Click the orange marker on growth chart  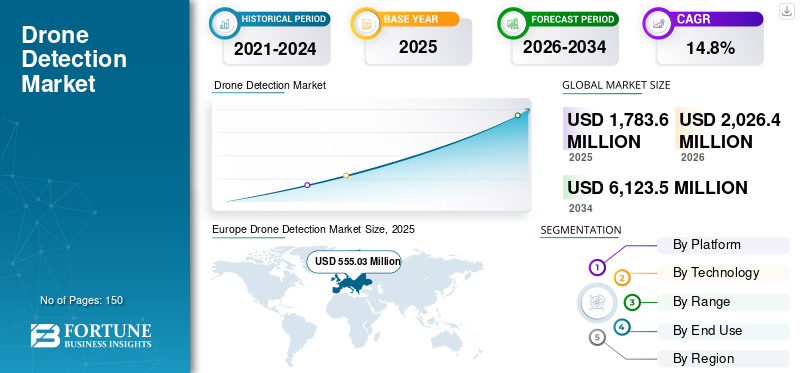pos(346,176)
